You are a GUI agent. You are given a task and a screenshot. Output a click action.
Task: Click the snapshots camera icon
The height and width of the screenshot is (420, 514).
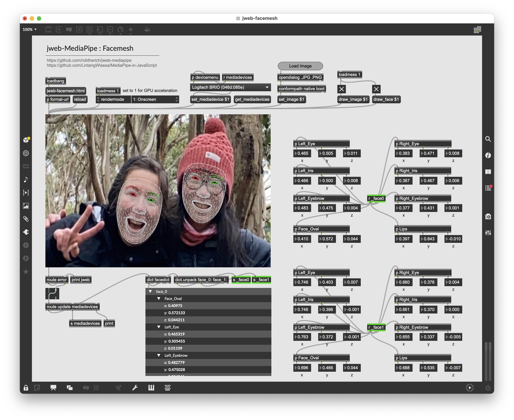[488, 217]
